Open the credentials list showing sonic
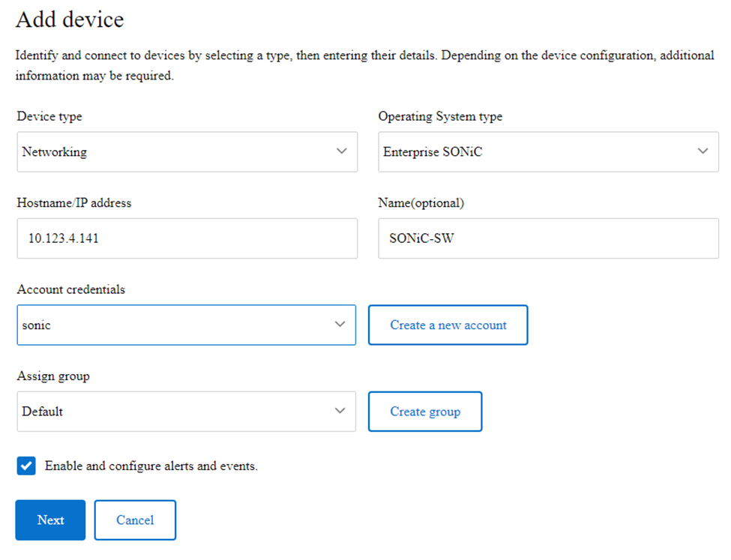 pos(186,325)
